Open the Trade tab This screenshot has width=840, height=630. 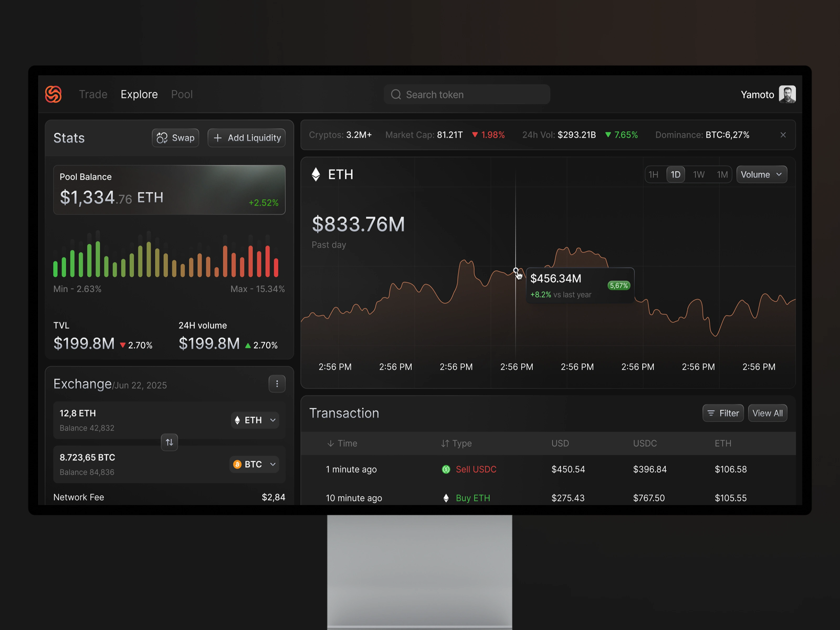tap(93, 94)
